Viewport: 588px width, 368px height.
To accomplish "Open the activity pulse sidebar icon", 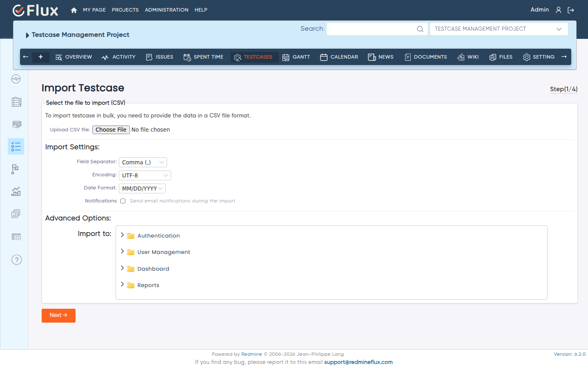I will (16, 79).
